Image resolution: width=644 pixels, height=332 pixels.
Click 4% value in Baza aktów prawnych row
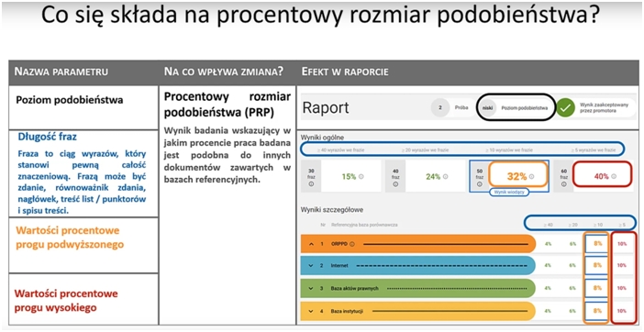(x=548, y=288)
